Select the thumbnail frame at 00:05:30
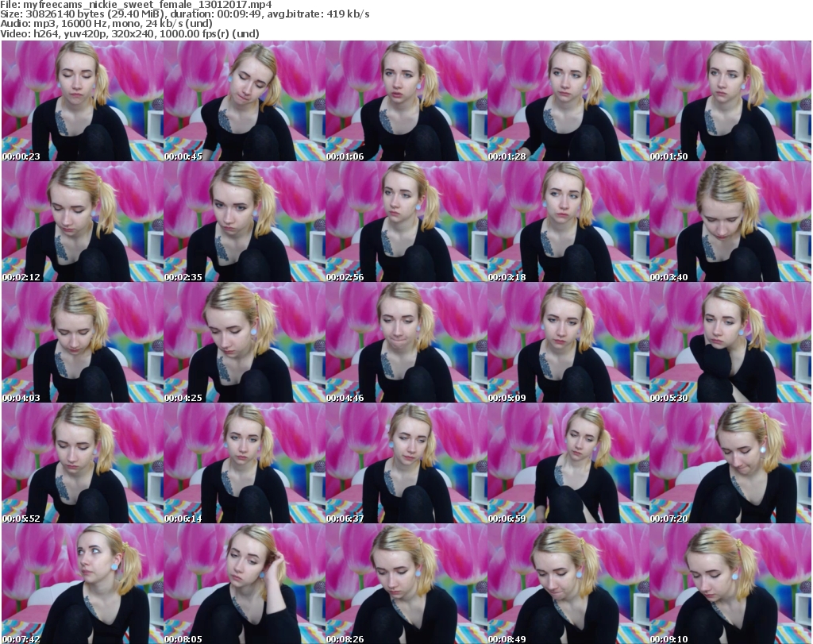Image resolution: width=813 pixels, height=644 pixels. [x=730, y=342]
